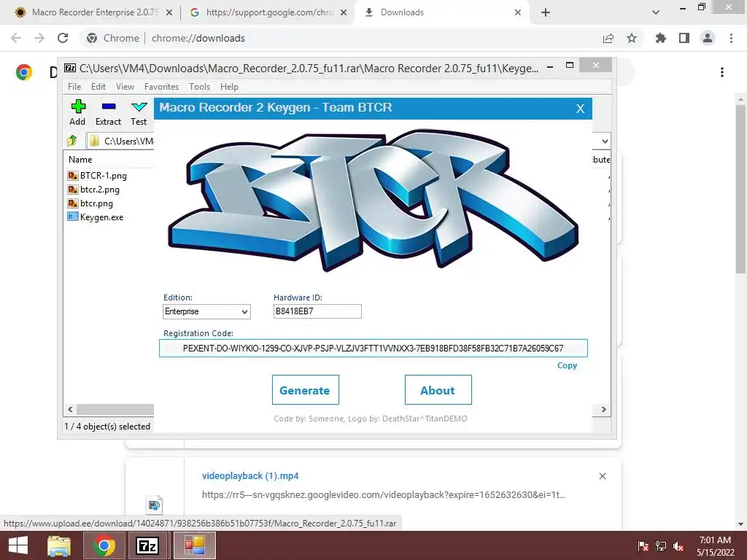
Task: Click the Chrome forward arrow
Action: (x=39, y=38)
